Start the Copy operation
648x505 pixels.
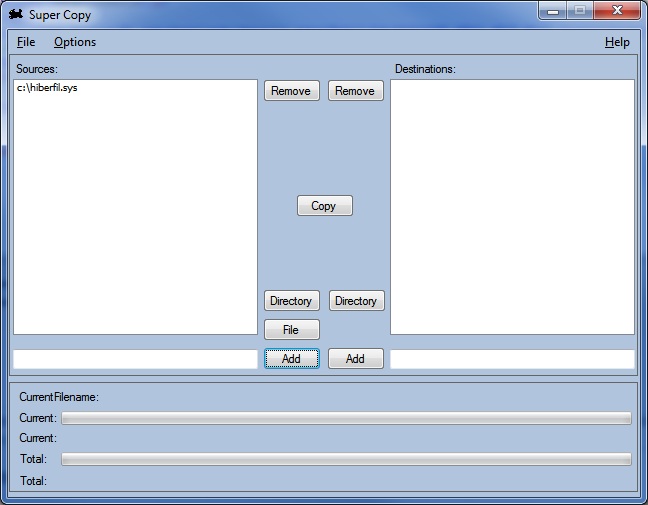pos(325,206)
